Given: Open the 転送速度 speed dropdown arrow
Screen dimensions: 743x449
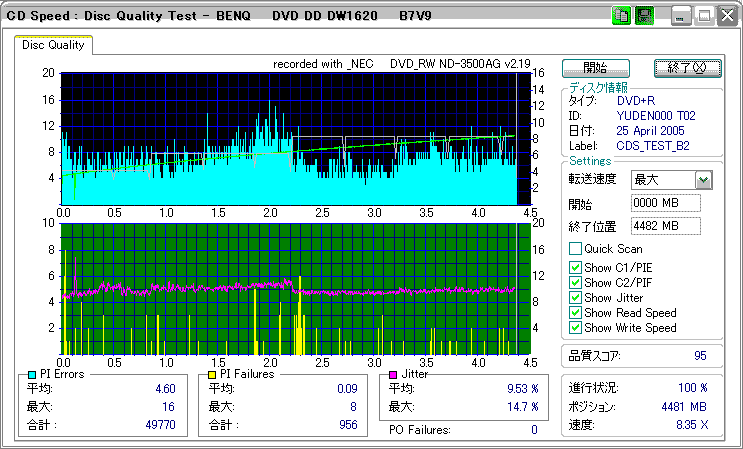Looking at the screenshot, I should click(703, 180).
